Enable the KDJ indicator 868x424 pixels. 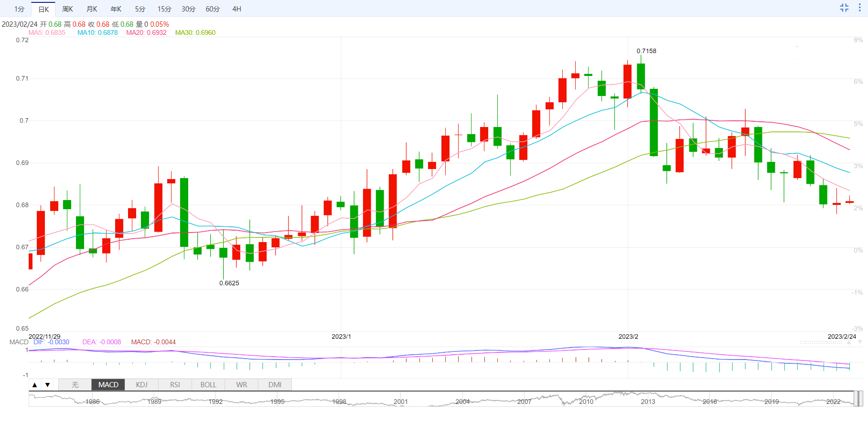(x=141, y=385)
